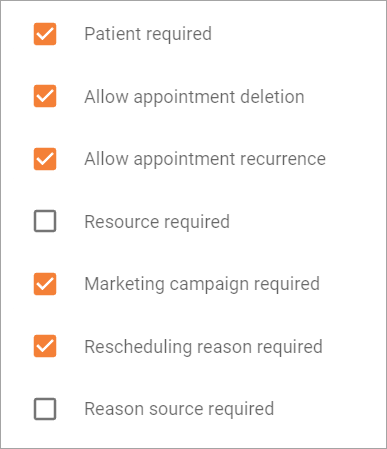
Task: Click the "Resource required" label text
Action: [157, 222]
